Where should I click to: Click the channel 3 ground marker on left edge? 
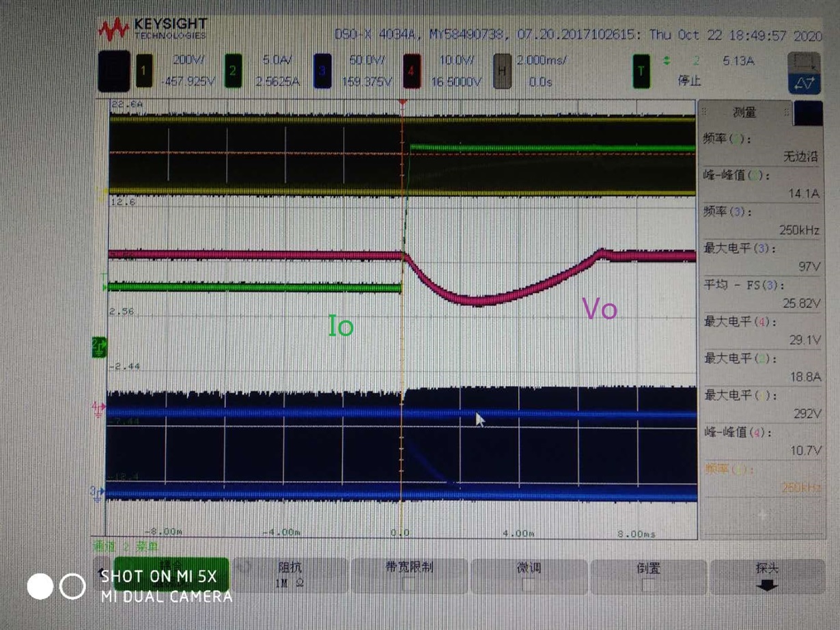97,492
